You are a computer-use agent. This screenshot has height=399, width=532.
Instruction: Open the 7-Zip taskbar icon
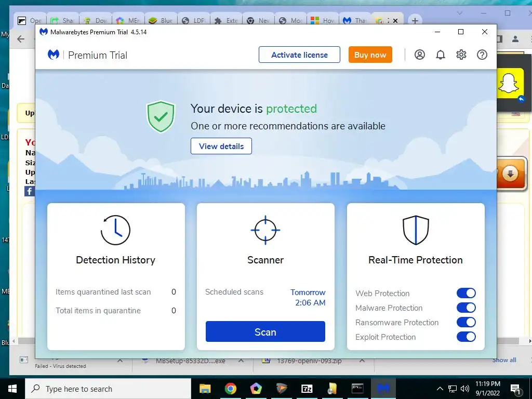click(307, 389)
